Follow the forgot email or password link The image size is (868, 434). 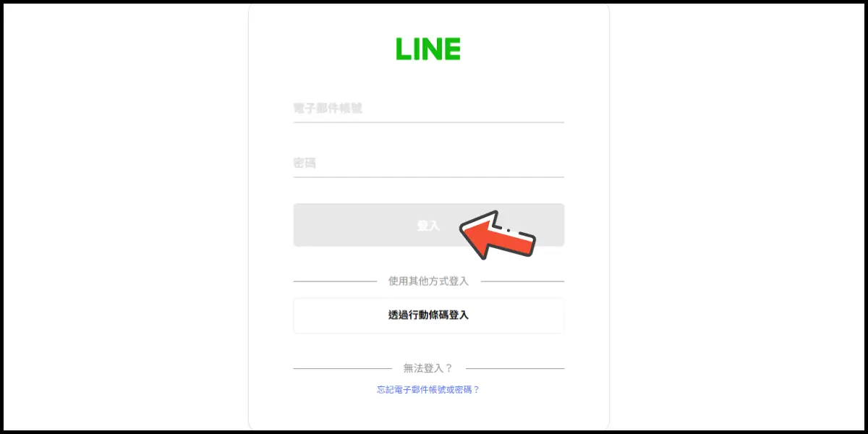pyautogui.click(x=428, y=389)
